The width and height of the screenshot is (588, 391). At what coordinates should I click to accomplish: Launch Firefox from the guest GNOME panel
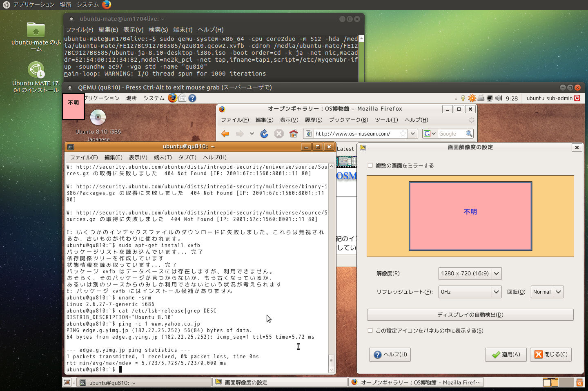tap(172, 98)
